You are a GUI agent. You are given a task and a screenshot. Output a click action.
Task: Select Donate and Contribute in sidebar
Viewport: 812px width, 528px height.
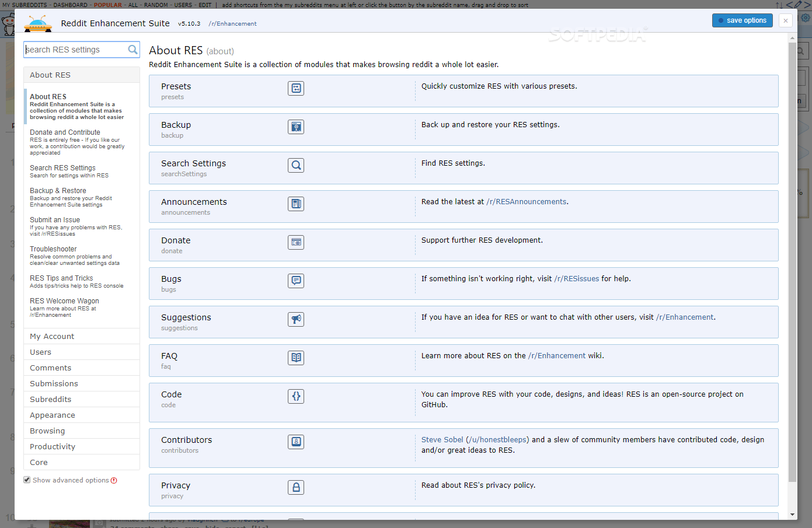pos(82,142)
